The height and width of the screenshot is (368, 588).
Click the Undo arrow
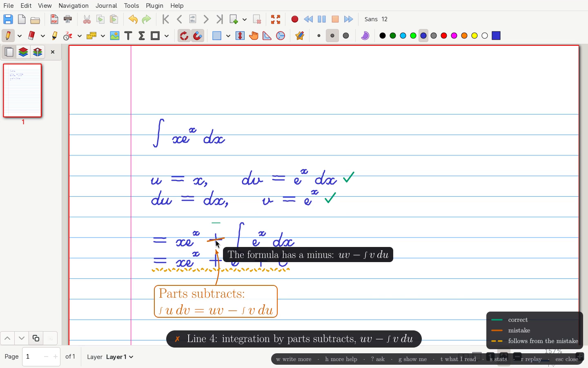[133, 19]
